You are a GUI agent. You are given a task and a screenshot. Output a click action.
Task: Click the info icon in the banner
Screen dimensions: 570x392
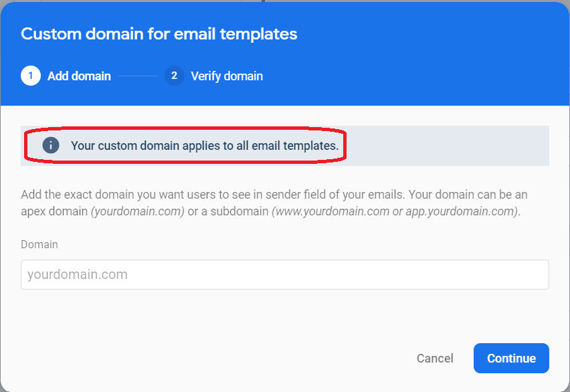coord(51,145)
